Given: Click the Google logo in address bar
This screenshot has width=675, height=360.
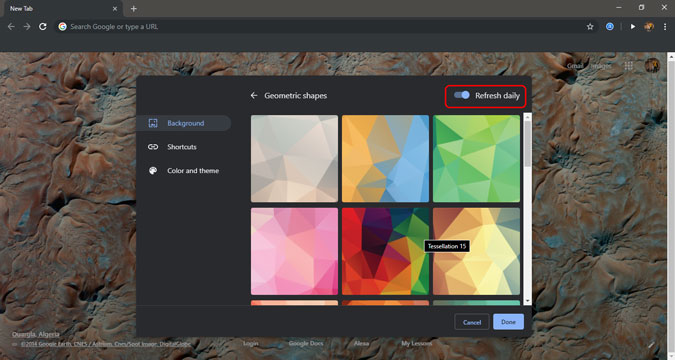Looking at the screenshot, I should tap(62, 27).
